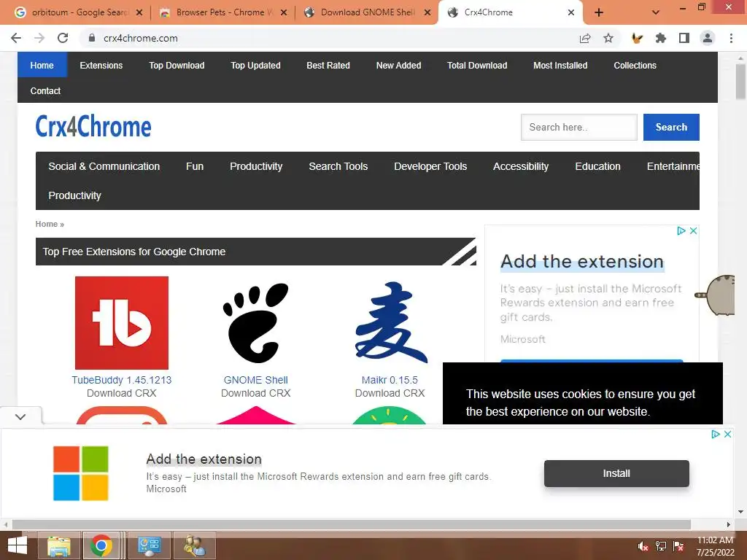The height and width of the screenshot is (560, 747).
Task: Reload the current page
Action: (x=63, y=38)
